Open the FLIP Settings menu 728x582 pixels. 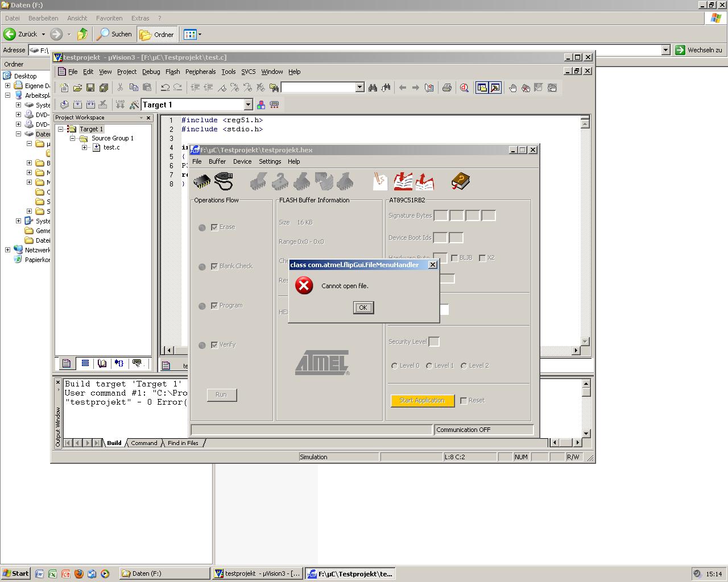270,161
